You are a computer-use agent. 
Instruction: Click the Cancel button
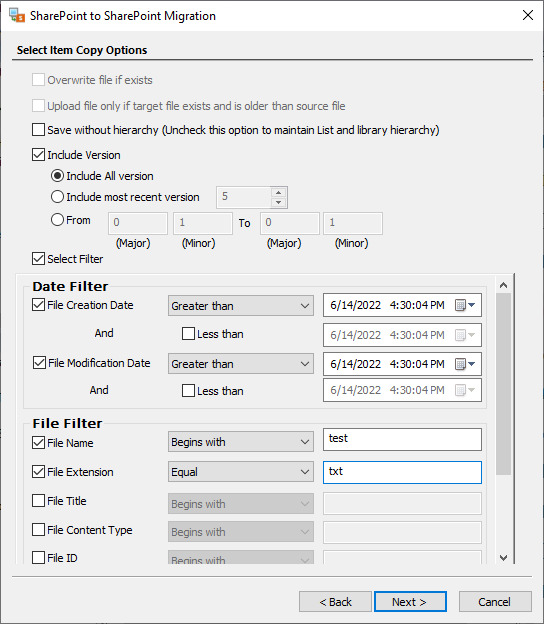pos(495,601)
